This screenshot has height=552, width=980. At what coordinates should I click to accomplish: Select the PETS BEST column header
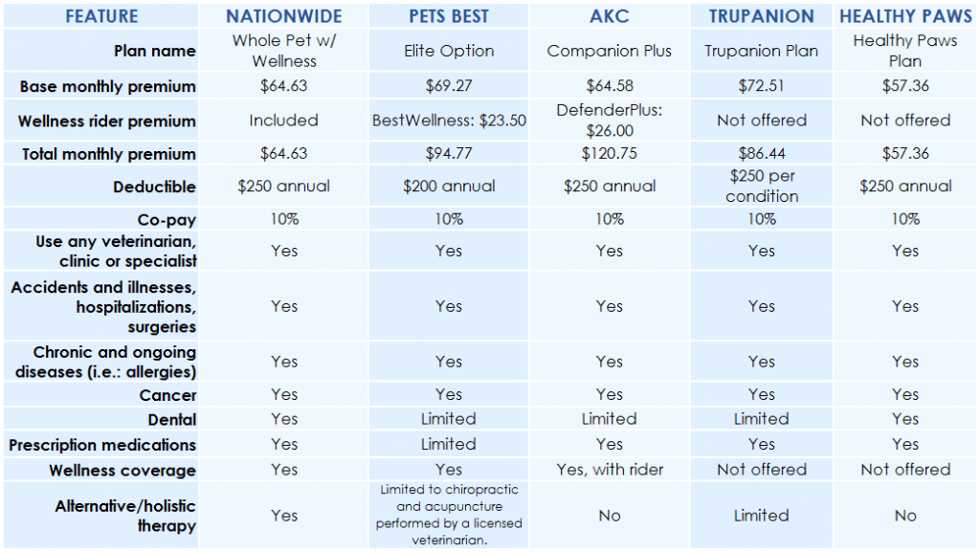pos(449,16)
